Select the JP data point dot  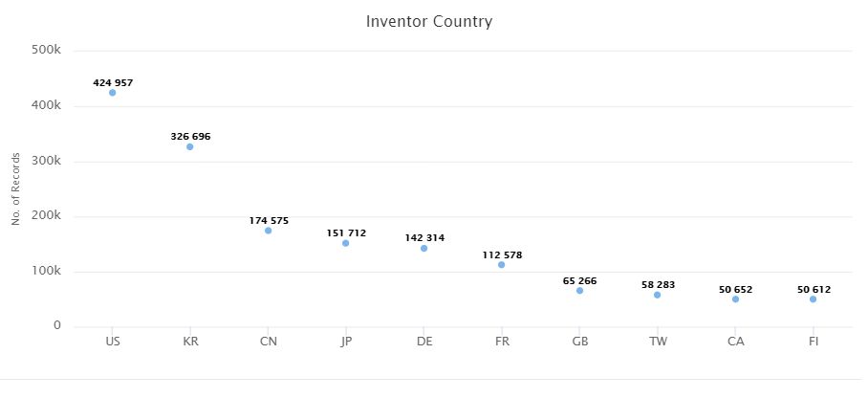pos(345,243)
